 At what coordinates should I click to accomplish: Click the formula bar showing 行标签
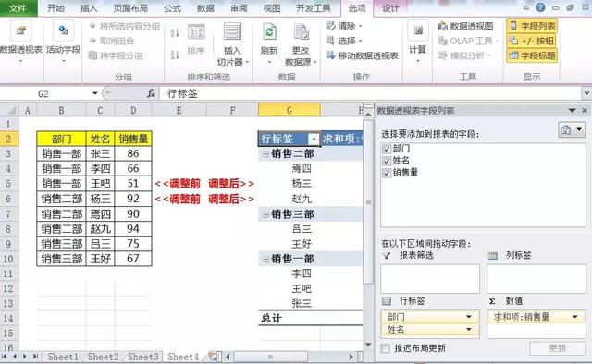(370, 93)
